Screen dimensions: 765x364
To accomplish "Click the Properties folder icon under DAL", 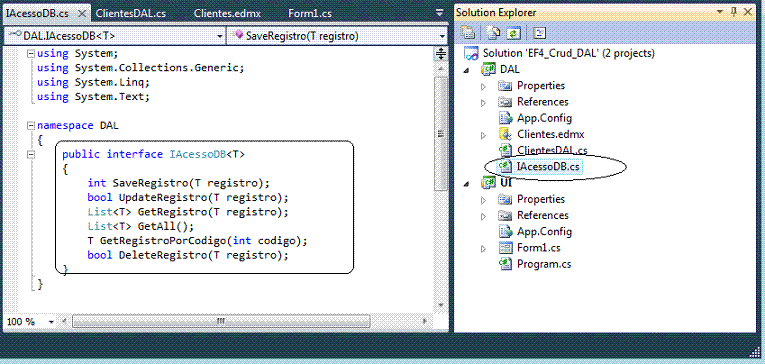I will coord(505,86).
